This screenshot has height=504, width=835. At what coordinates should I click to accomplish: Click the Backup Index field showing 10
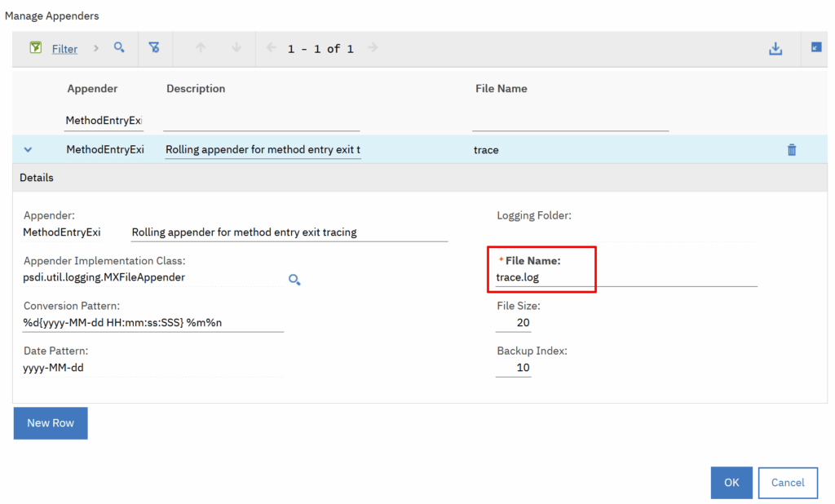tap(513, 368)
